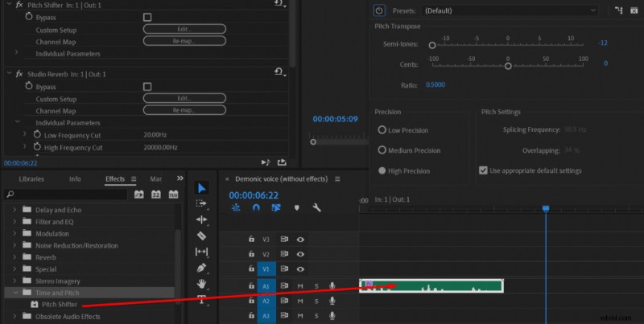Hide video track V2 eye
The width and height of the screenshot is (644, 324).
click(x=300, y=254)
